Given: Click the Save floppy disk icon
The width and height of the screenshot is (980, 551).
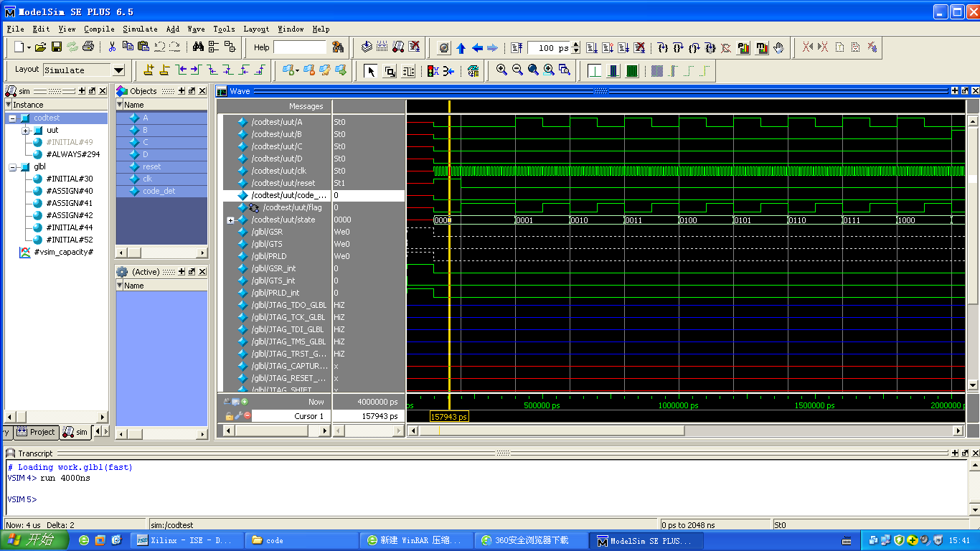Looking at the screenshot, I should [57, 47].
